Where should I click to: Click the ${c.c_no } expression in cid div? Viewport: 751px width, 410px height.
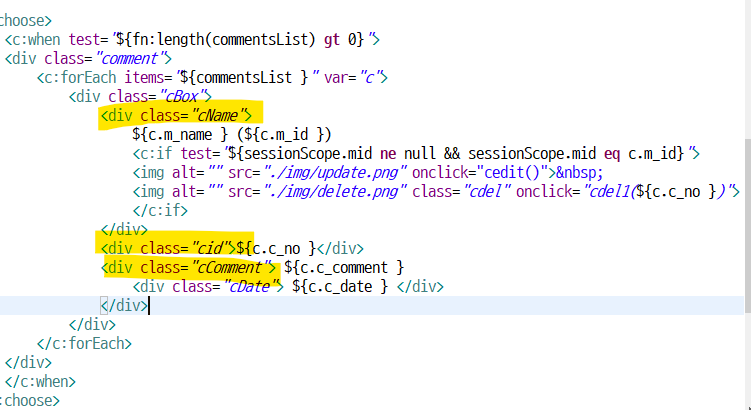click(276, 249)
